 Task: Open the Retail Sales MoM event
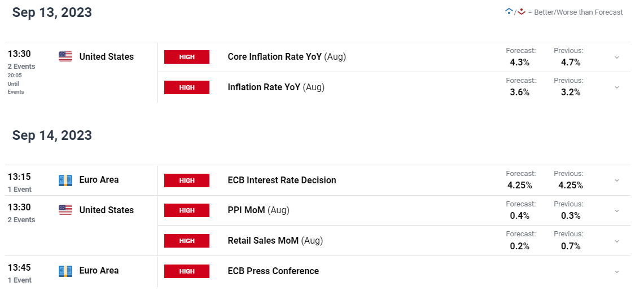coord(275,240)
